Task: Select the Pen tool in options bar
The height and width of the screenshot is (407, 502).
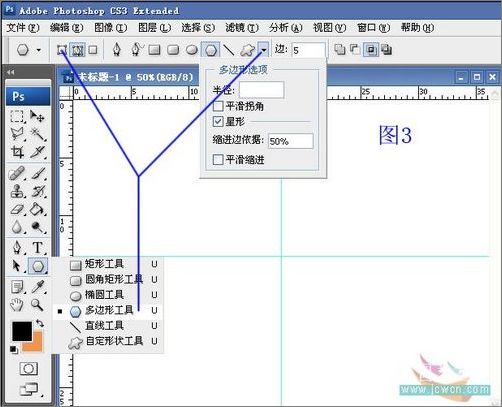Action: tap(116, 50)
